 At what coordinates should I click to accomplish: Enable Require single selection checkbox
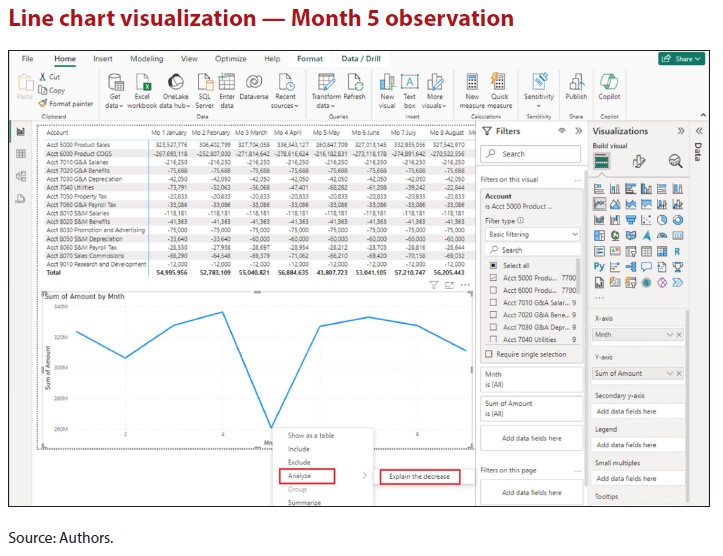(x=489, y=354)
